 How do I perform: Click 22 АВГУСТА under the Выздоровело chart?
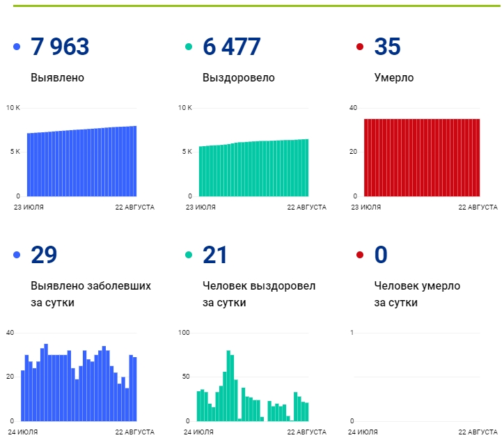(x=306, y=207)
